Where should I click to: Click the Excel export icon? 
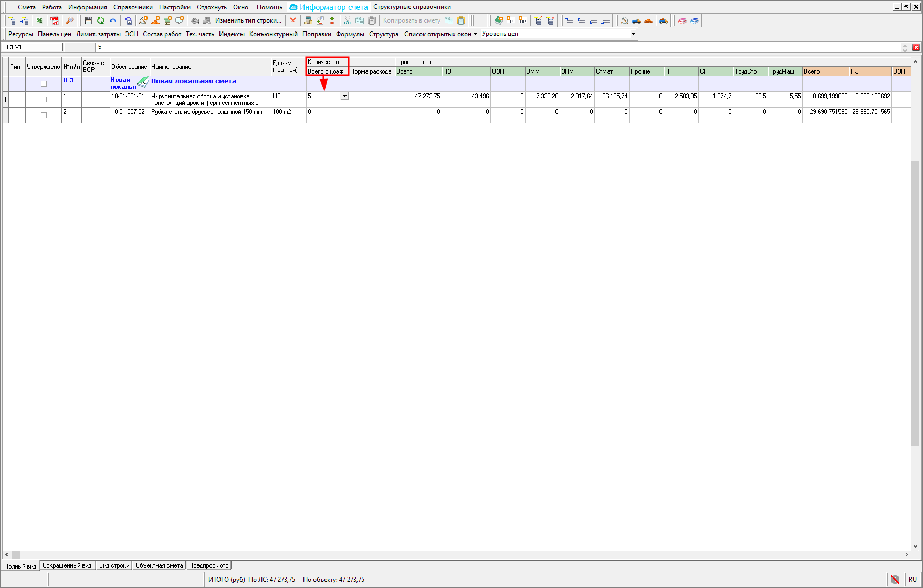[39, 20]
